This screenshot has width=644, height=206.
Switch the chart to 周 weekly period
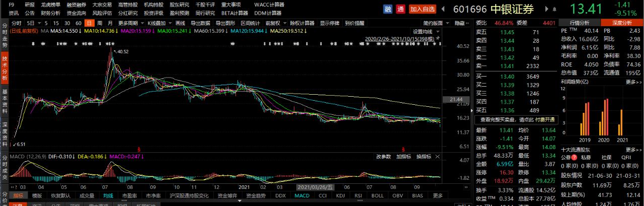100,23
